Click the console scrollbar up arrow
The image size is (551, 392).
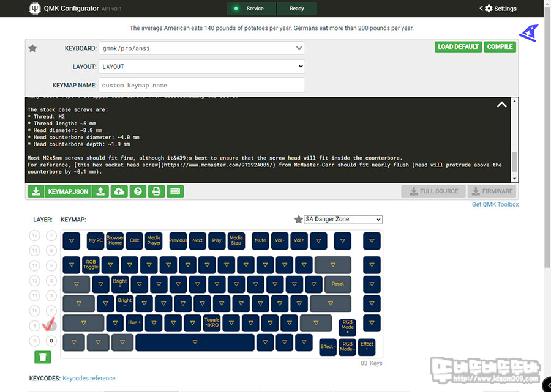[514, 101]
